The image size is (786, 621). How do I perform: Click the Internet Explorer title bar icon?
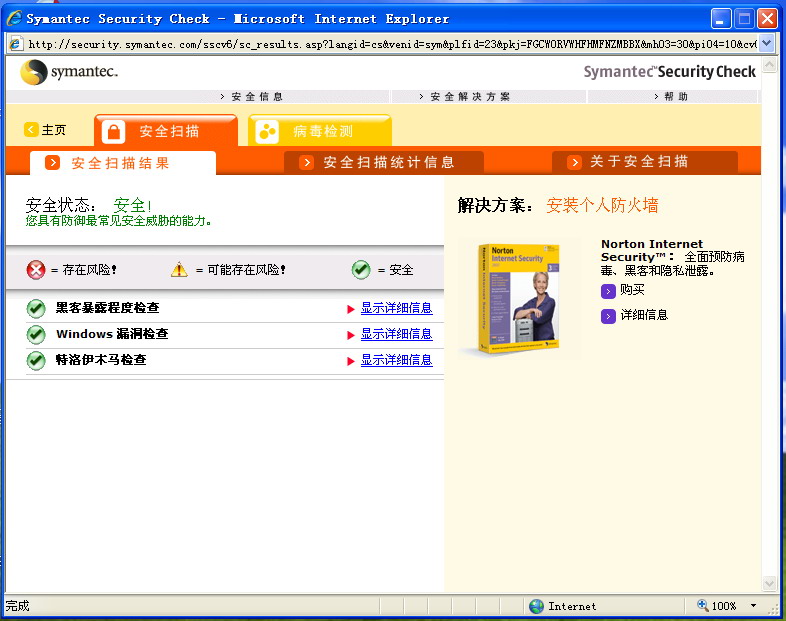(x=14, y=18)
